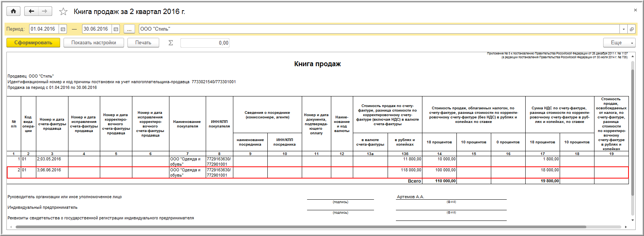Select cell with invoice 3;06.06.2016
Viewport: 644px width, 236px height.
pos(52,172)
